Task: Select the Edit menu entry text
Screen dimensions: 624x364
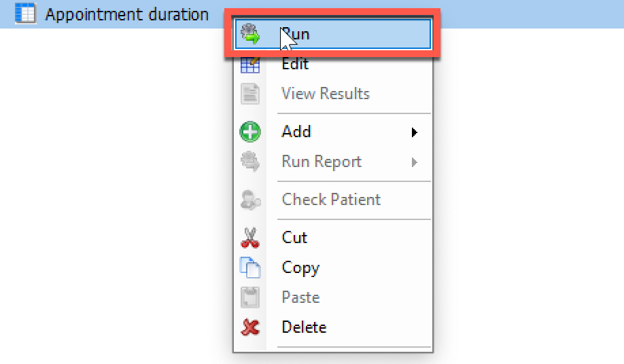Action: pos(295,64)
